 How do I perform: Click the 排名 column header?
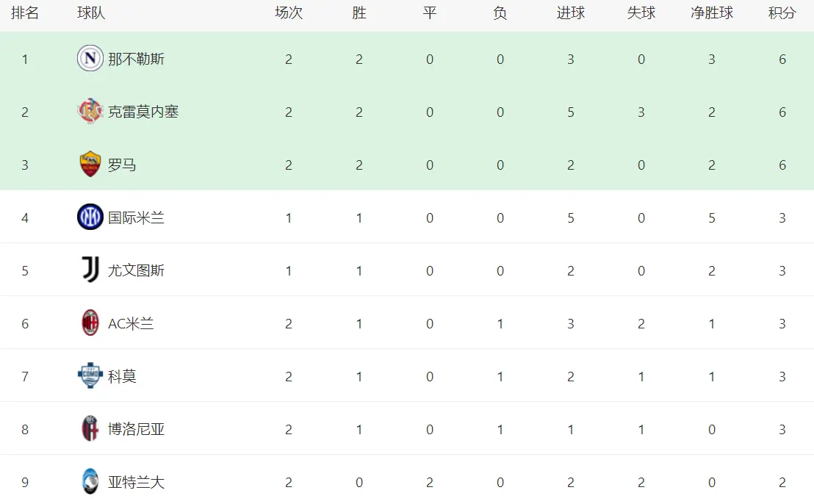[25, 13]
